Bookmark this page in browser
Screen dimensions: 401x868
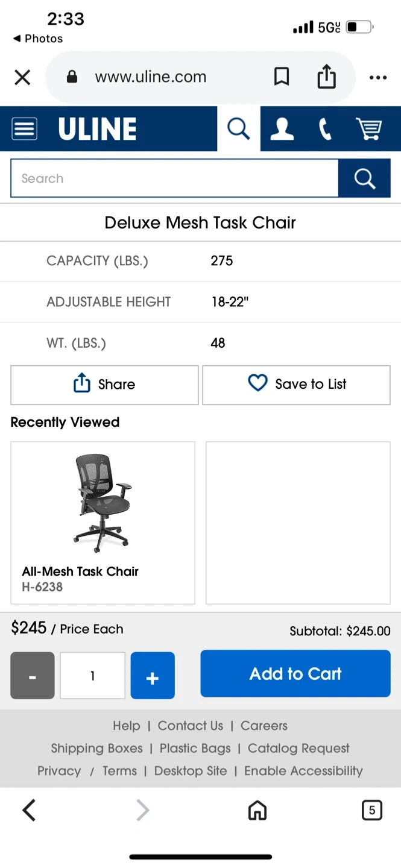[282, 77]
